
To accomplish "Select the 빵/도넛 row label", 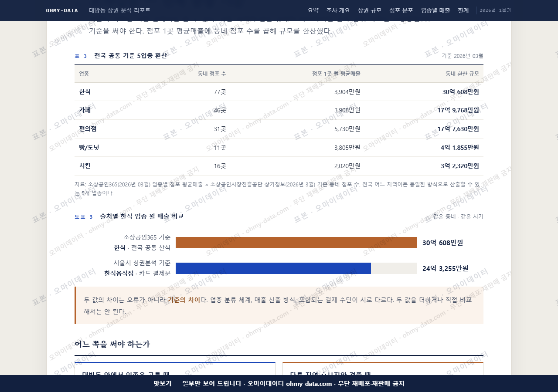I will pos(89,147).
